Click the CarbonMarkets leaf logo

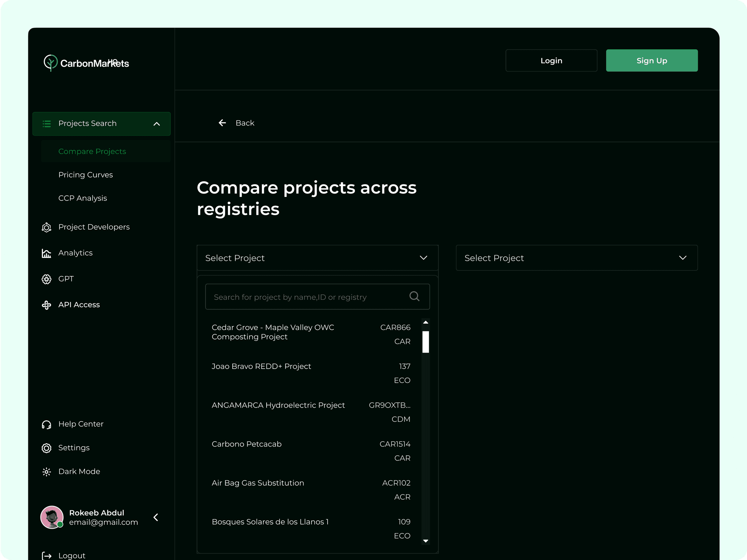tap(50, 63)
